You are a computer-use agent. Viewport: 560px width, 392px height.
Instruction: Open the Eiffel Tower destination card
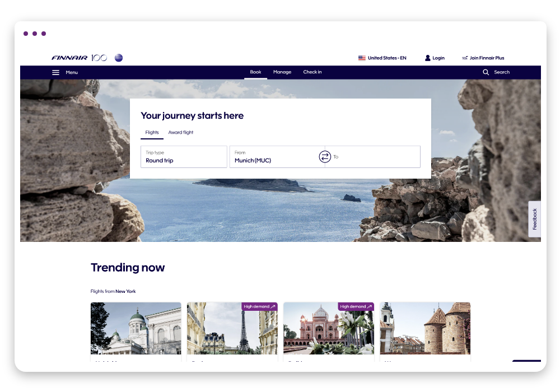pos(232,332)
